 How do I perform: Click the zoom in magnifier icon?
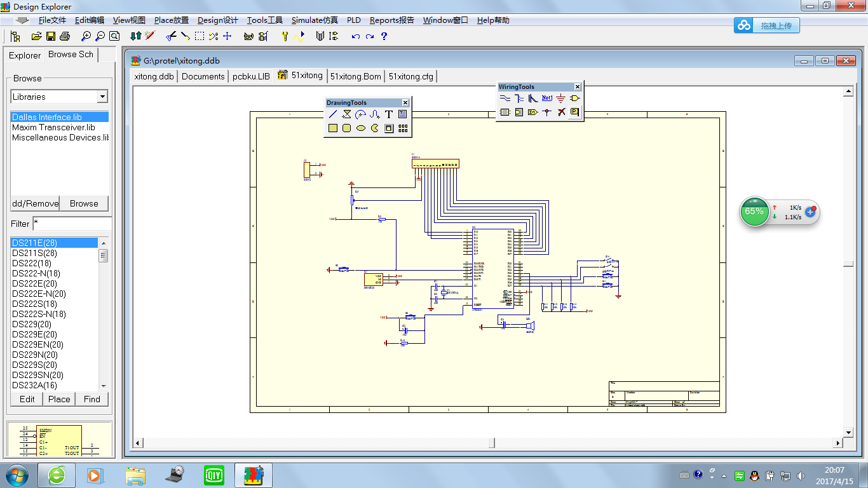86,36
